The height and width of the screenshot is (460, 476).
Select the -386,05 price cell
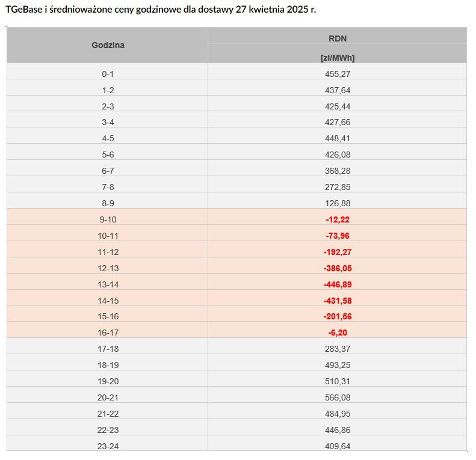337,269
